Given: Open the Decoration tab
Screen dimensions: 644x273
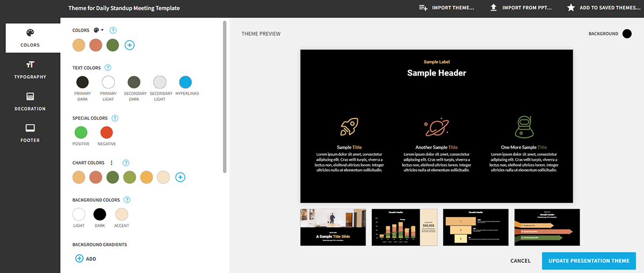Looking at the screenshot, I should point(30,101).
